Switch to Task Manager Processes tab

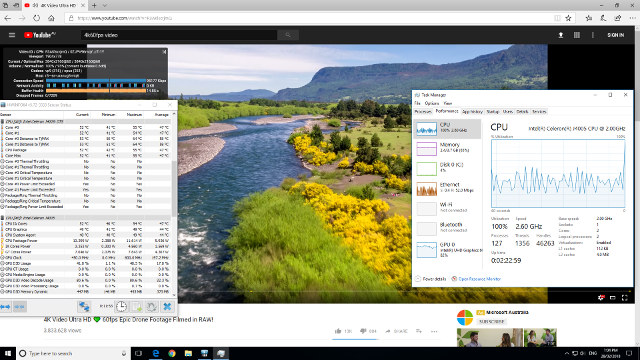[423, 111]
